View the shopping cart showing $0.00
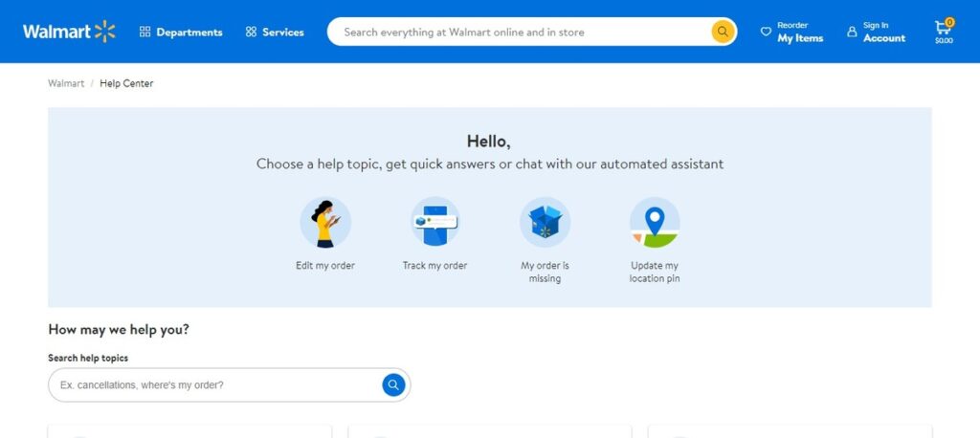The height and width of the screenshot is (438, 980). click(944, 32)
